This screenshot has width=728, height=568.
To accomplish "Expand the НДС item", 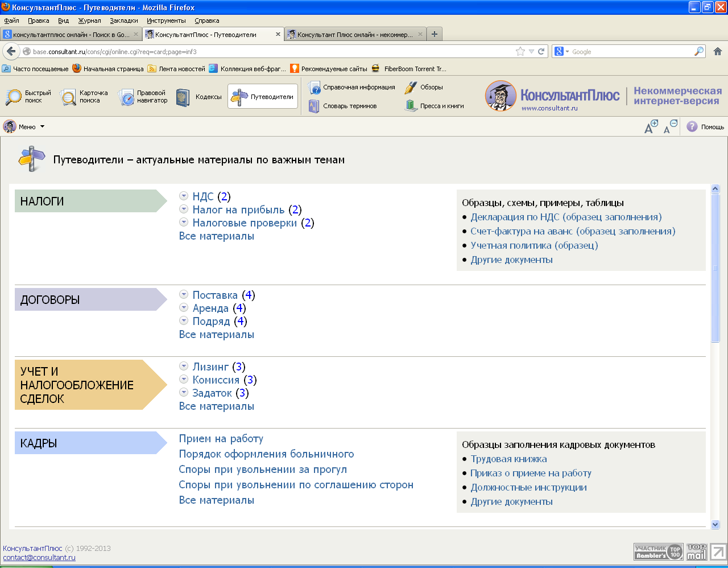I will tap(184, 196).
